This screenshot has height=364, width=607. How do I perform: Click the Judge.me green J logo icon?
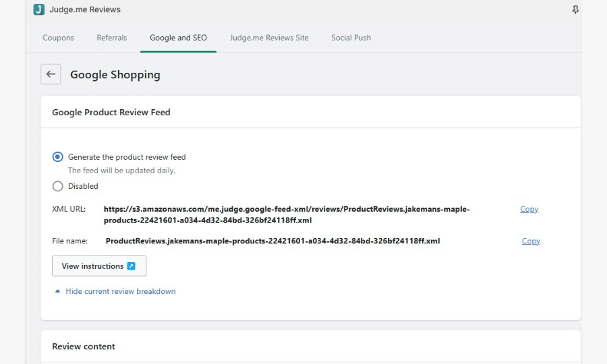(38, 9)
